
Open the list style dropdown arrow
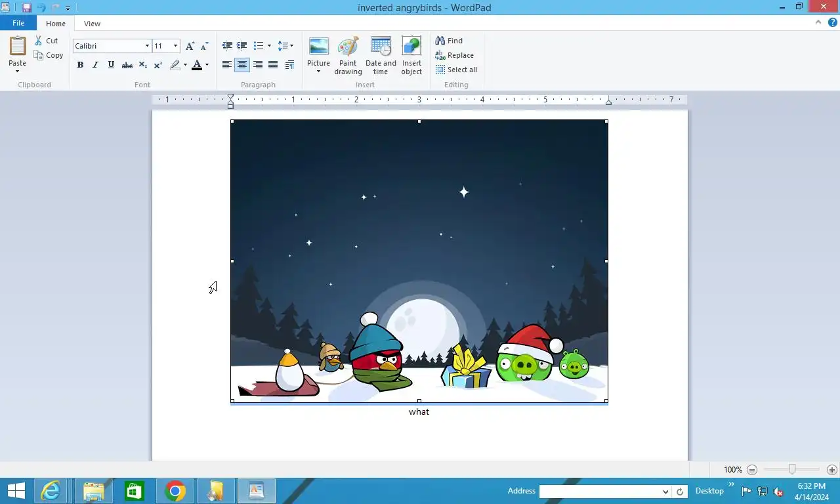click(x=269, y=46)
